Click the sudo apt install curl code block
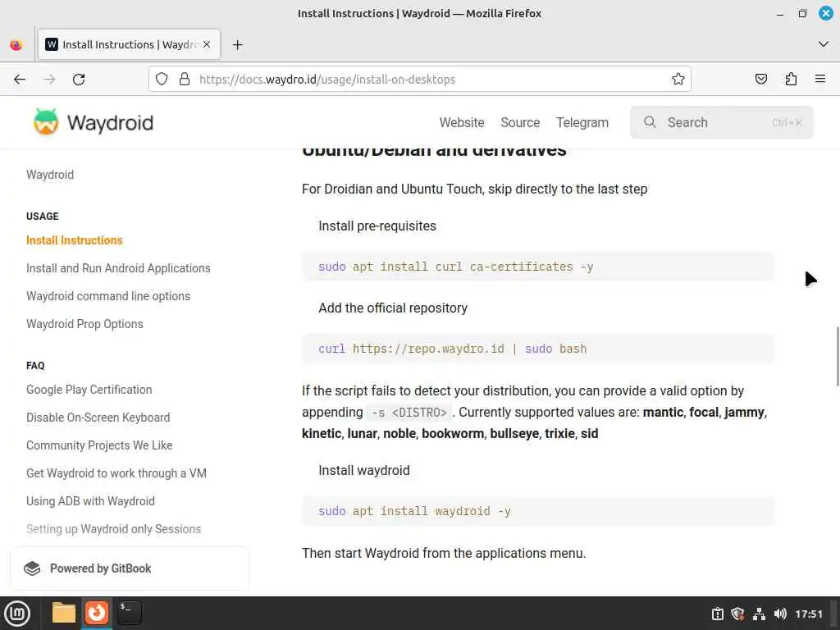The height and width of the screenshot is (630, 840). point(538,267)
